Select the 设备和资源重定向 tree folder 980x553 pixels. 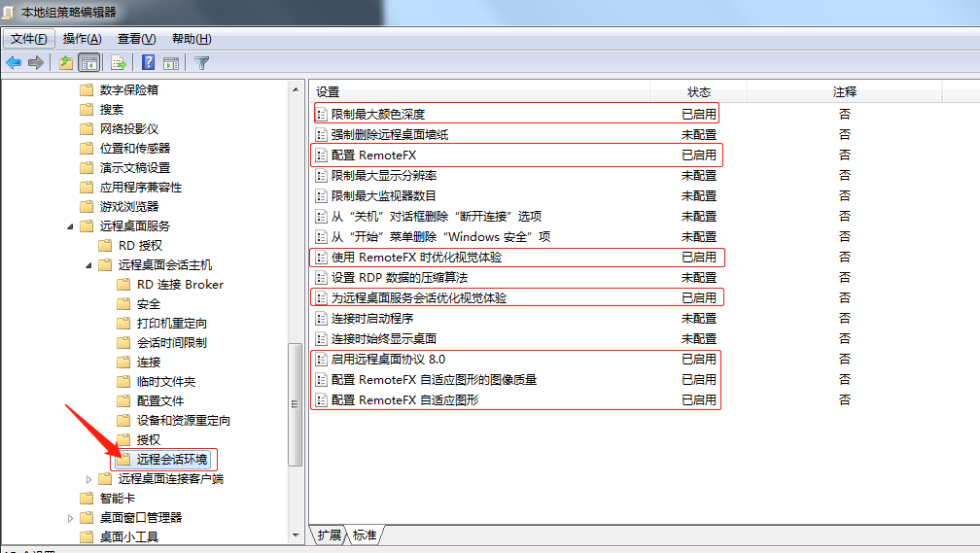pyautogui.click(x=183, y=421)
